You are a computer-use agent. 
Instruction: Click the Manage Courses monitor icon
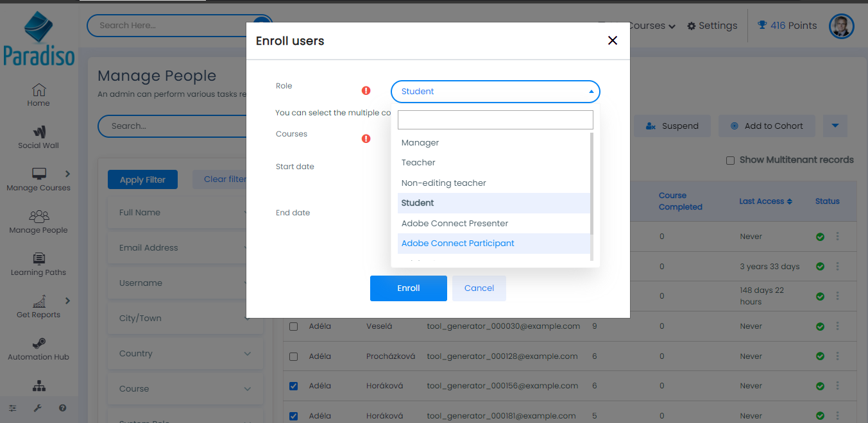(39, 174)
